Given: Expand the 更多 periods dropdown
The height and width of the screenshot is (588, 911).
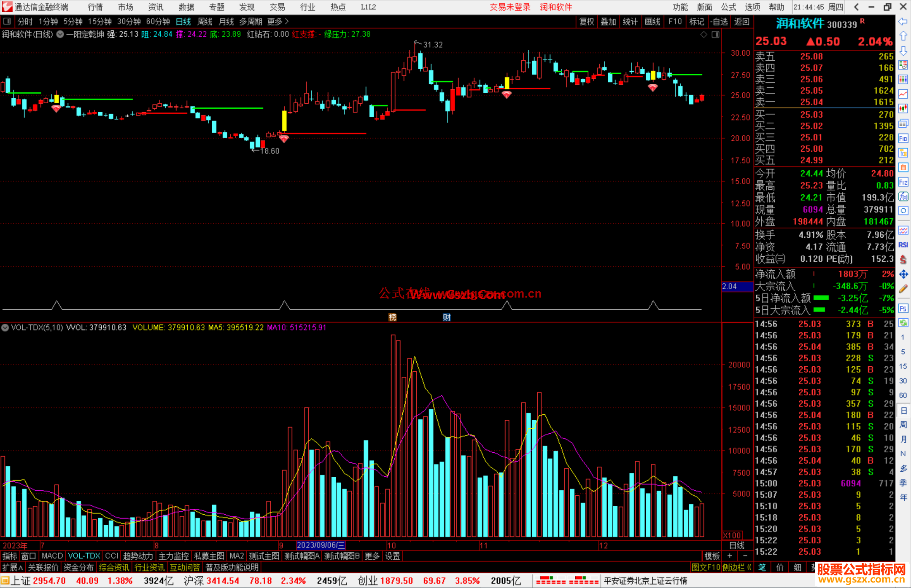Looking at the screenshot, I should 278,21.
